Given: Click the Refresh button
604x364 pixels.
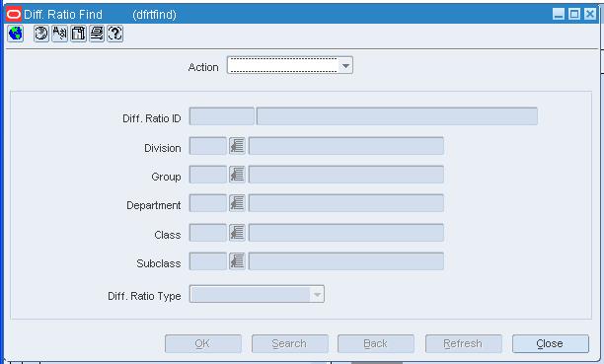Looking at the screenshot, I should [x=464, y=343].
